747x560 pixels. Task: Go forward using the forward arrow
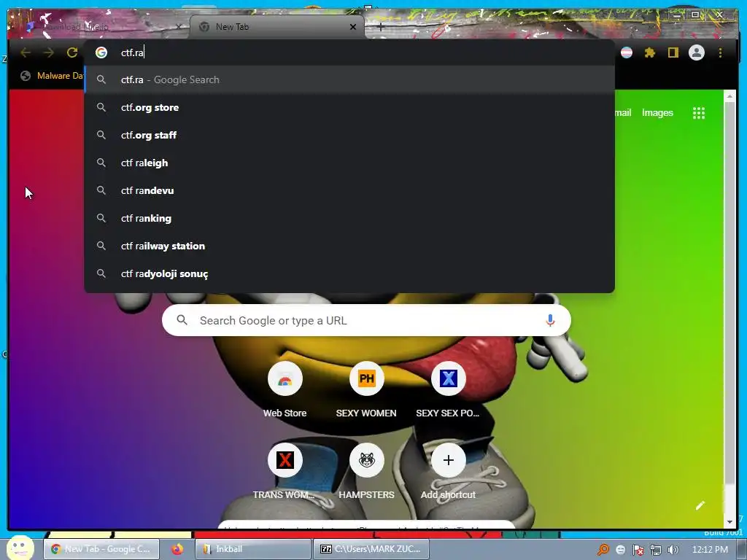(x=49, y=52)
